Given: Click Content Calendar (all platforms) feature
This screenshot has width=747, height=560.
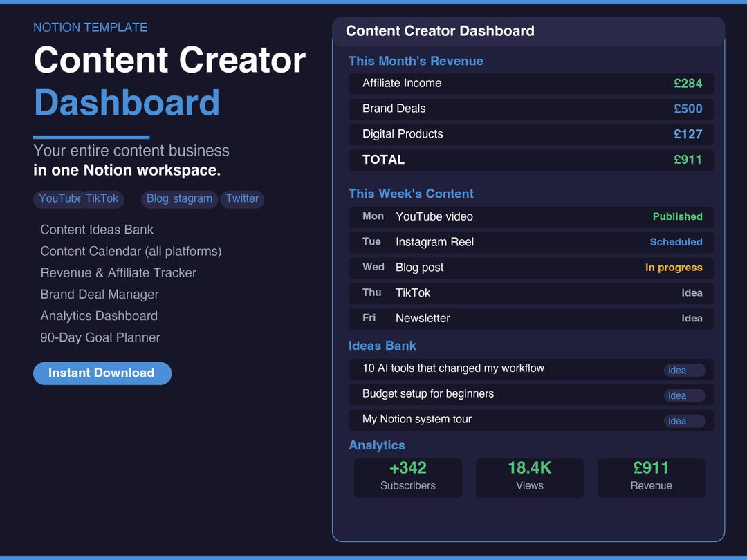Looking at the screenshot, I should [131, 251].
